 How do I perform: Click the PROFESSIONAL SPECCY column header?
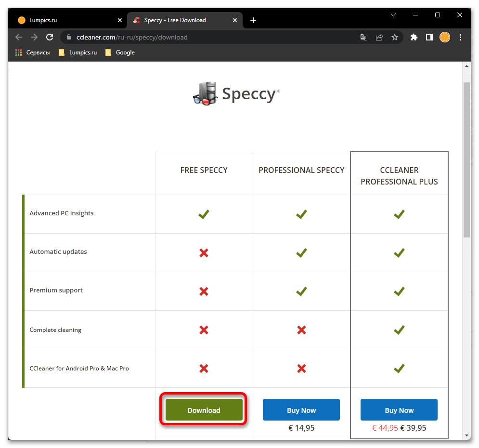coord(301,170)
